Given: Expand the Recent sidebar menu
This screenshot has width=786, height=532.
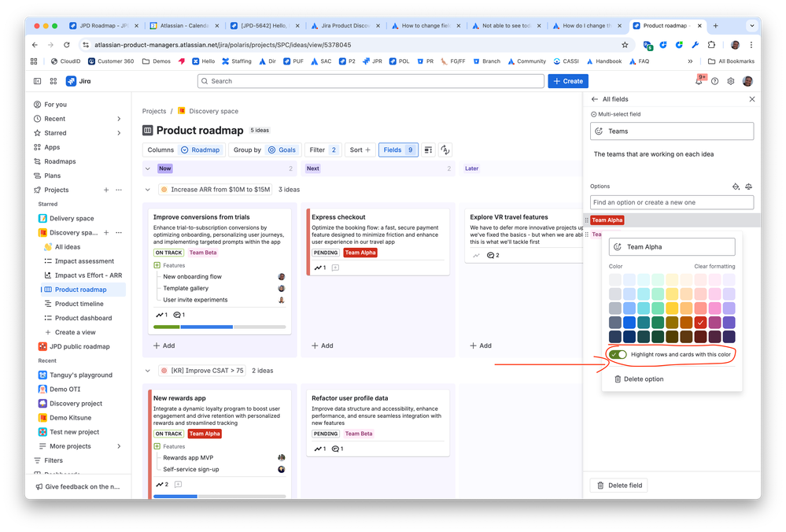Looking at the screenshot, I should [119, 119].
